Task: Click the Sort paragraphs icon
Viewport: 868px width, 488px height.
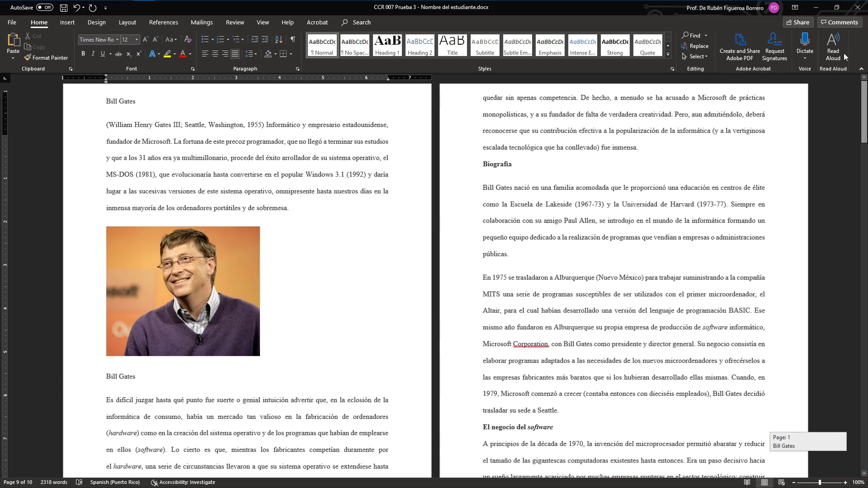Action: pos(278,39)
